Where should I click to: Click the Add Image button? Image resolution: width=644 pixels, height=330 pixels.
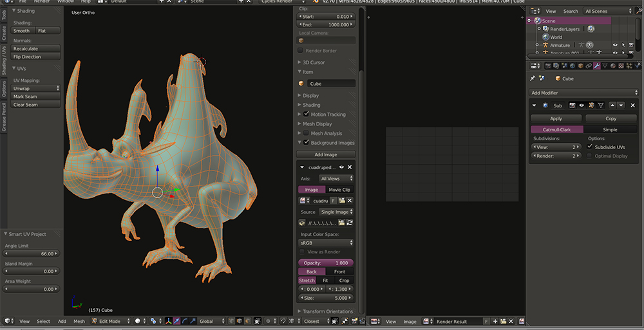[x=326, y=154]
